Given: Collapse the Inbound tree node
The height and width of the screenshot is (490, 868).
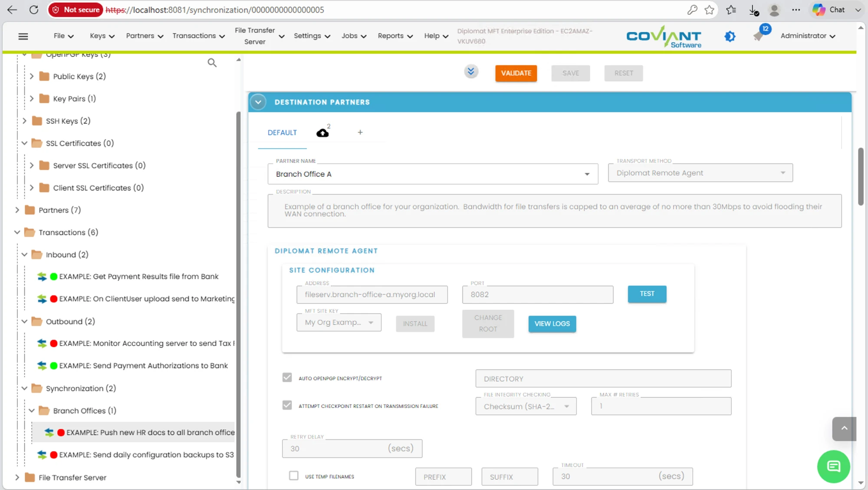Looking at the screenshot, I should 24,255.
